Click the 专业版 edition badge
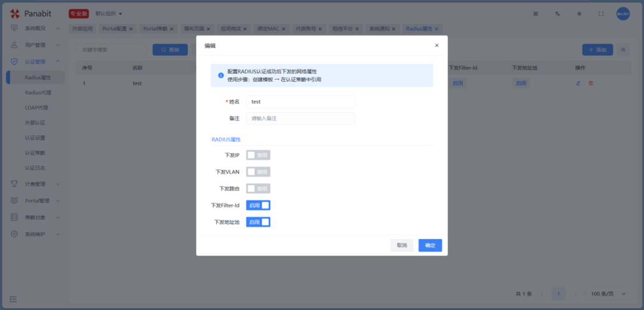This screenshot has width=644, height=310. pyautogui.click(x=79, y=14)
